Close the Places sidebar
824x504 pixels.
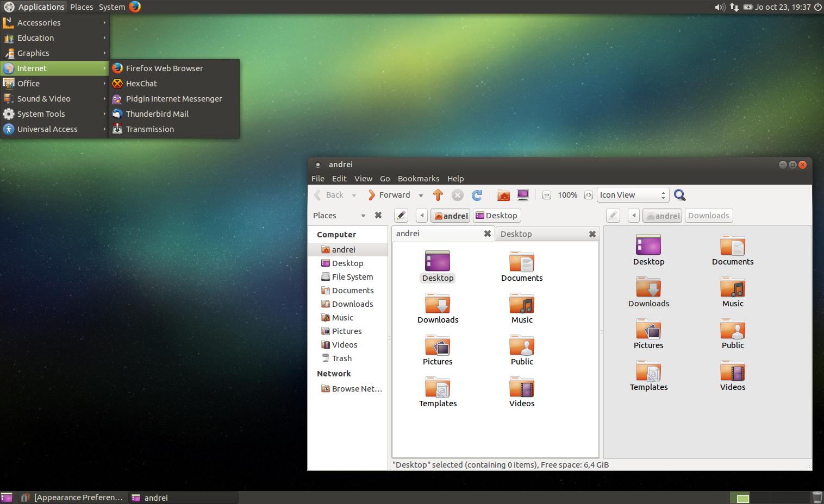pyautogui.click(x=378, y=216)
